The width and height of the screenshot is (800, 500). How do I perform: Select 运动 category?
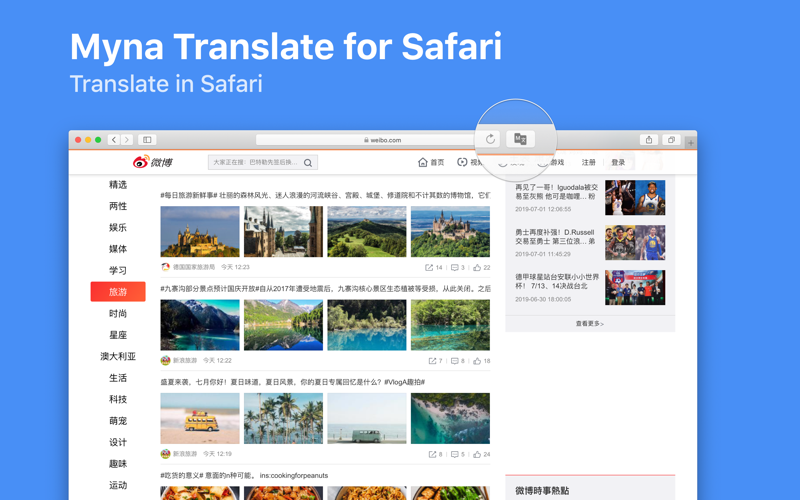pos(118,485)
